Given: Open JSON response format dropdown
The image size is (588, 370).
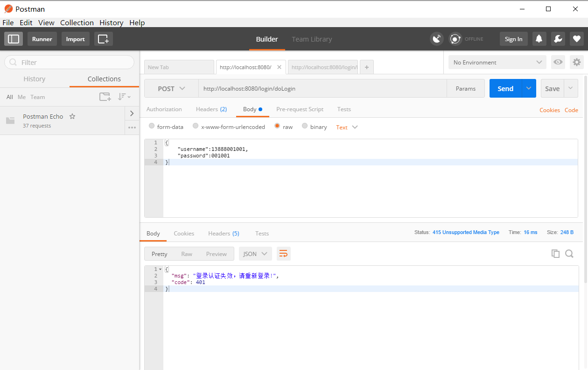Looking at the screenshot, I should point(255,254).
